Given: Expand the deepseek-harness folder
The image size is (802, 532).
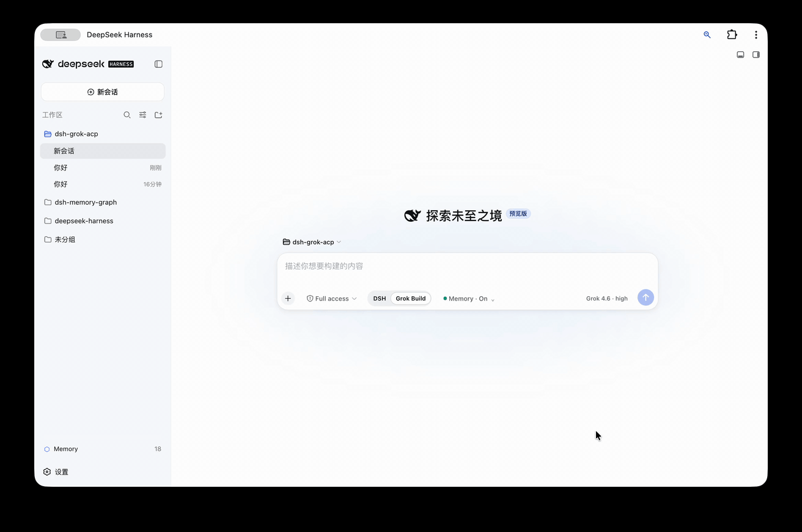Looking at the screenshot, I should (x=103, y=220).
